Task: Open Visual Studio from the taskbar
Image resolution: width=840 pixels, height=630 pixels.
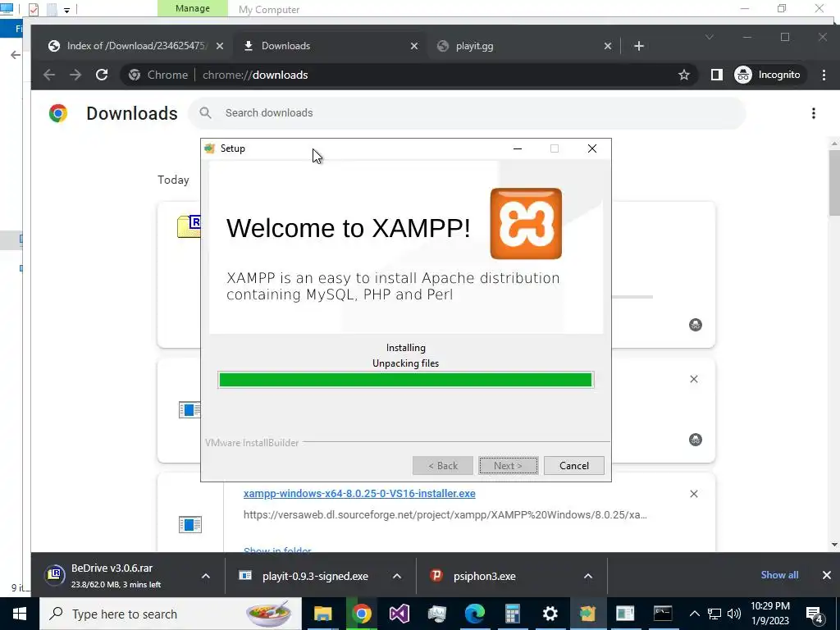Action: click(x=399, y=614)
